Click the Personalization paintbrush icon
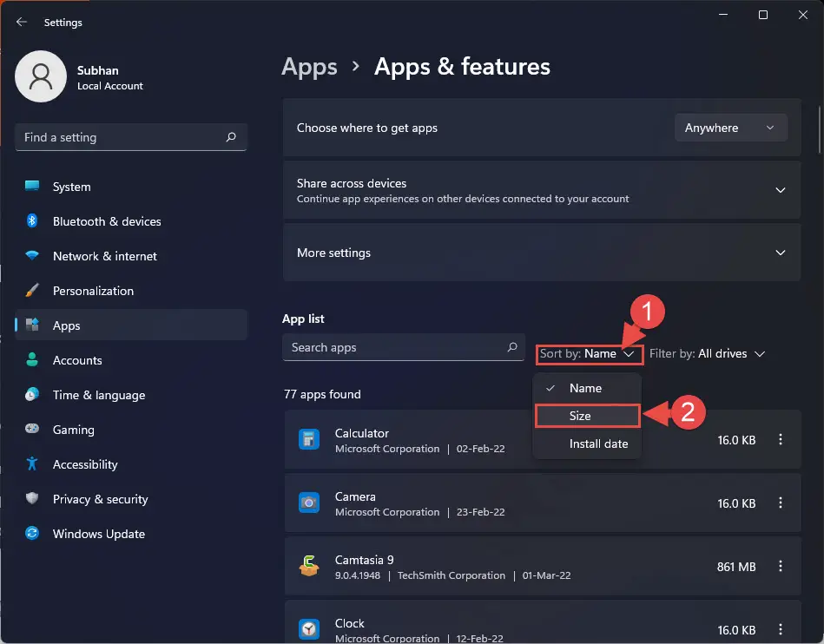The width and height of the screenshot is (824, 644). point(32,291)
